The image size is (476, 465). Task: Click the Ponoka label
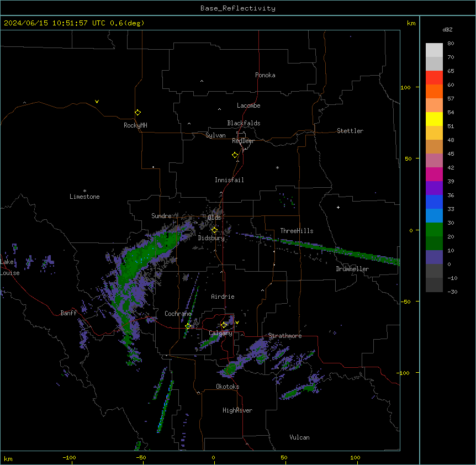click(265, 75)
